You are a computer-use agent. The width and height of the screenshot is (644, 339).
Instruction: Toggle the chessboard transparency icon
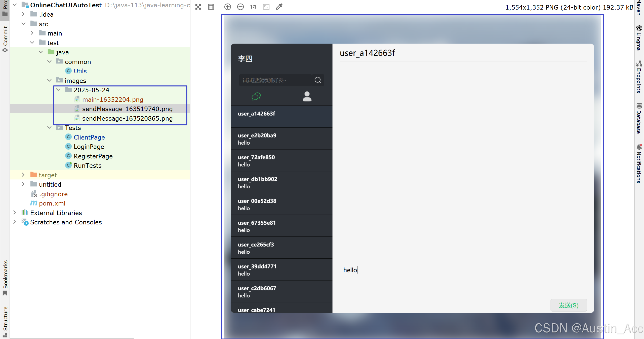click(x=198, y=7)
